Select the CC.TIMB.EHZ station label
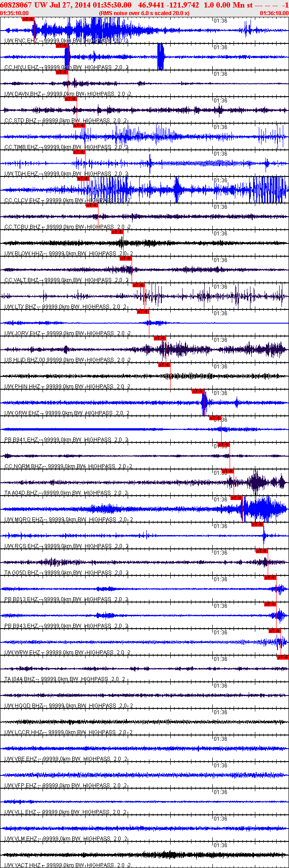Viewport: 289px width, 868px height. click(x=22, y=147)
